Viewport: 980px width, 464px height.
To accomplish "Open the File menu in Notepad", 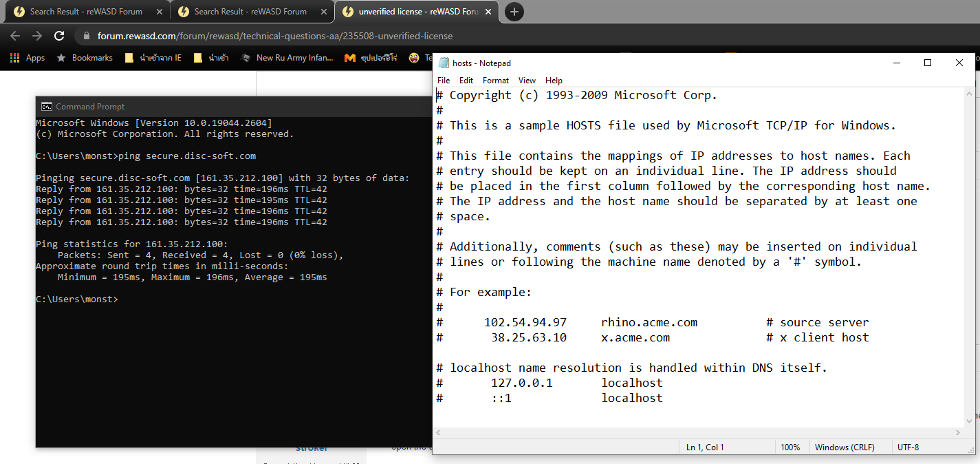I will tap(444, 81).
